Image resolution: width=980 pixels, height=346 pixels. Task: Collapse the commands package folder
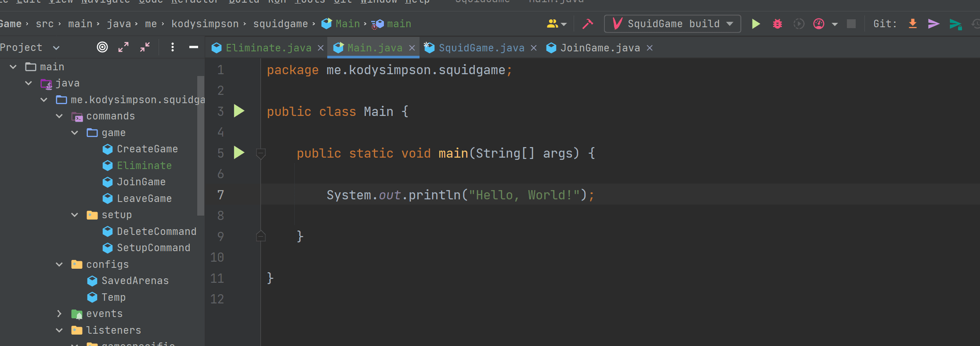pyautogui.click(x=60, y=116)
